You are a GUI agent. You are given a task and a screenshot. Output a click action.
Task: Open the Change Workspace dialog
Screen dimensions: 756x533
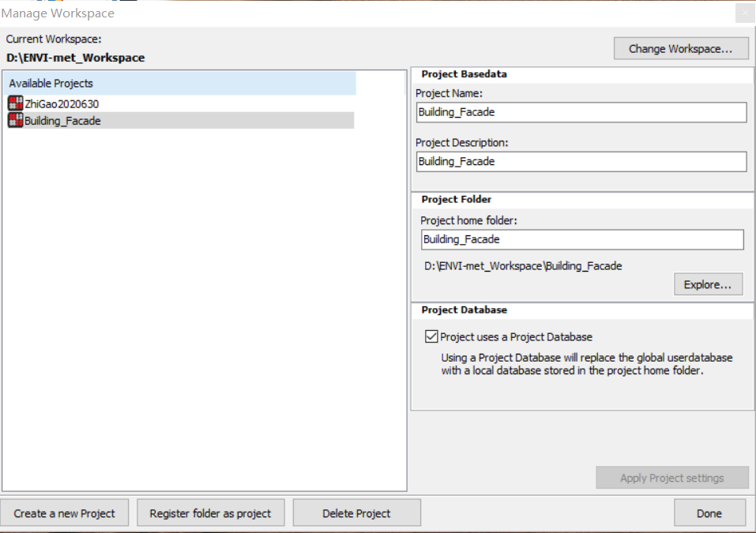[681, 49]
